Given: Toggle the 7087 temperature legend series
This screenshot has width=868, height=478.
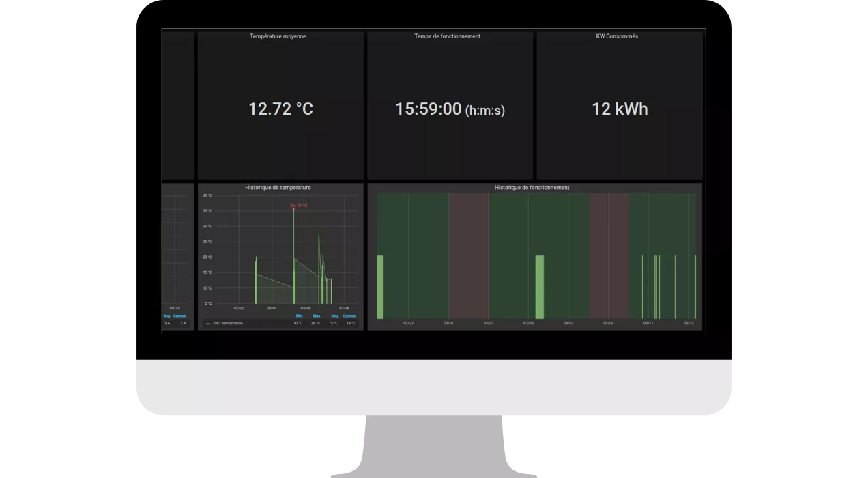Looking at the screenshot, I should [227, 323].
